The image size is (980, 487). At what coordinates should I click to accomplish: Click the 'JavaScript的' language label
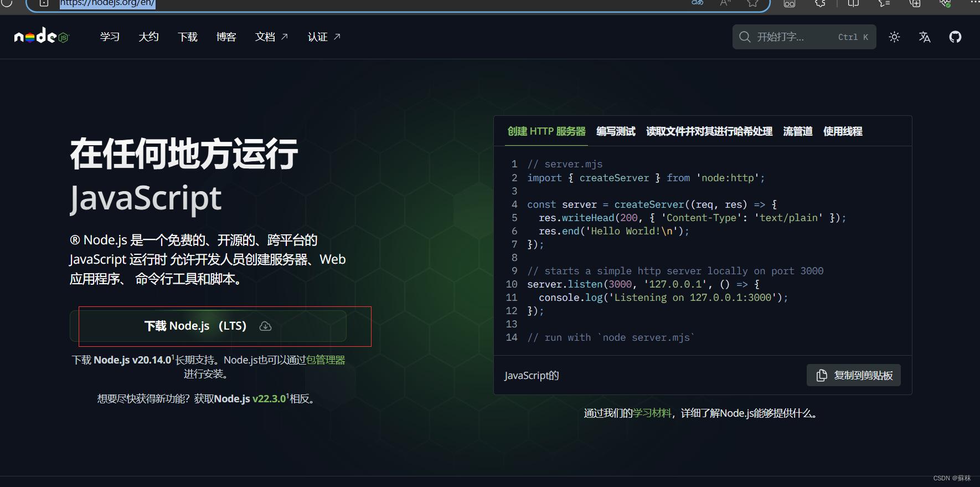pyautogui.click(x=532, y=376)
